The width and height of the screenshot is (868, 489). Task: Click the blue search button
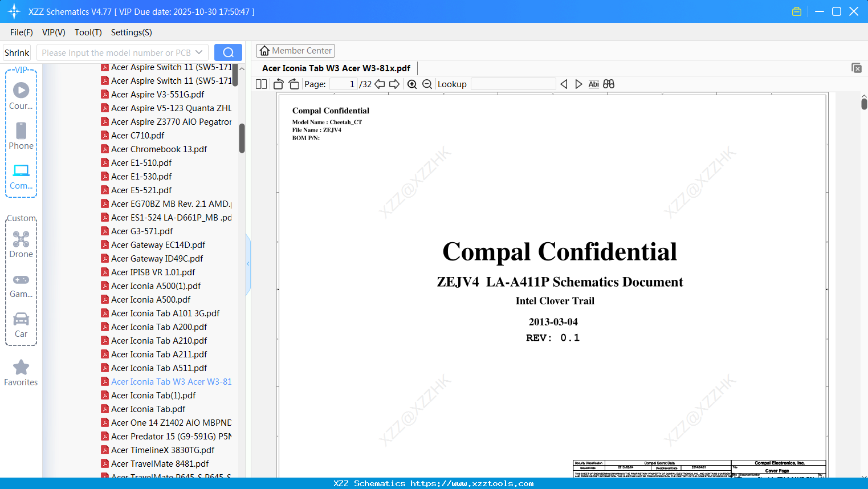[x=228, y=52]
